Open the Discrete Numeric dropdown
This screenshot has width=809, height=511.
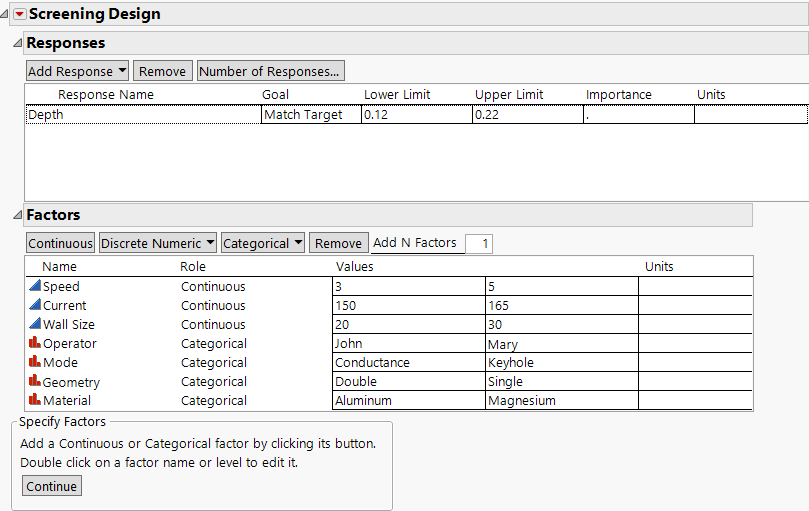(158, 243)
